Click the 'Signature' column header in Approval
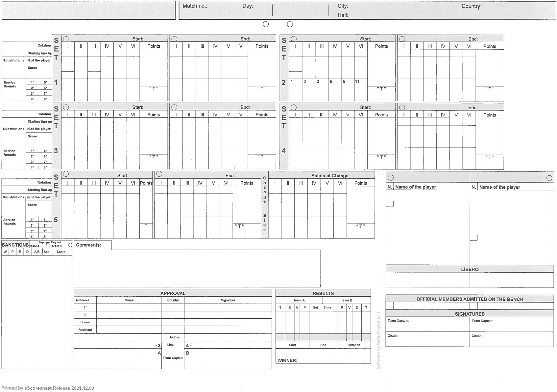 (228, 300)
